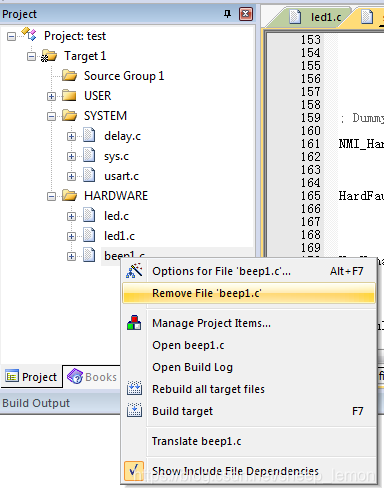Click the Target 1 folder icon
384x494 pixels.
49,56
